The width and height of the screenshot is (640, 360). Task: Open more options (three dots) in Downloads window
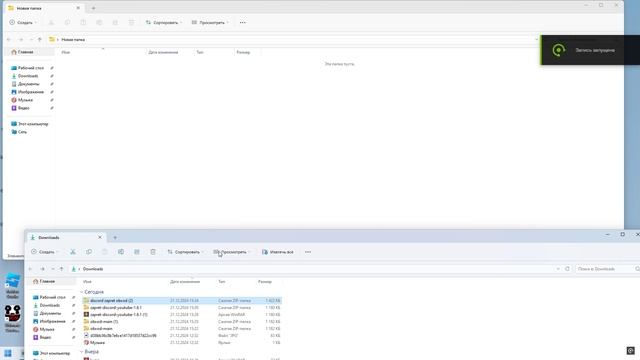coord(308,252)
